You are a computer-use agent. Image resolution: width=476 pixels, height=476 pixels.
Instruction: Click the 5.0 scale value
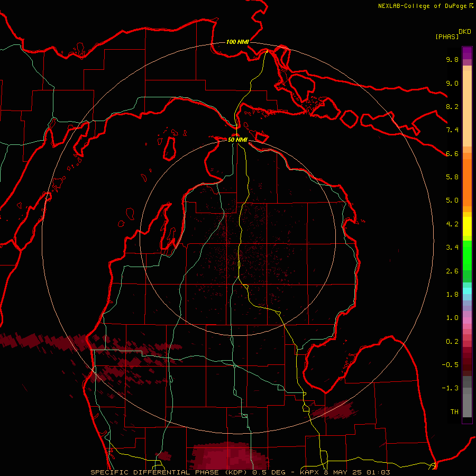pyautogui.click(x=452, y=200)
